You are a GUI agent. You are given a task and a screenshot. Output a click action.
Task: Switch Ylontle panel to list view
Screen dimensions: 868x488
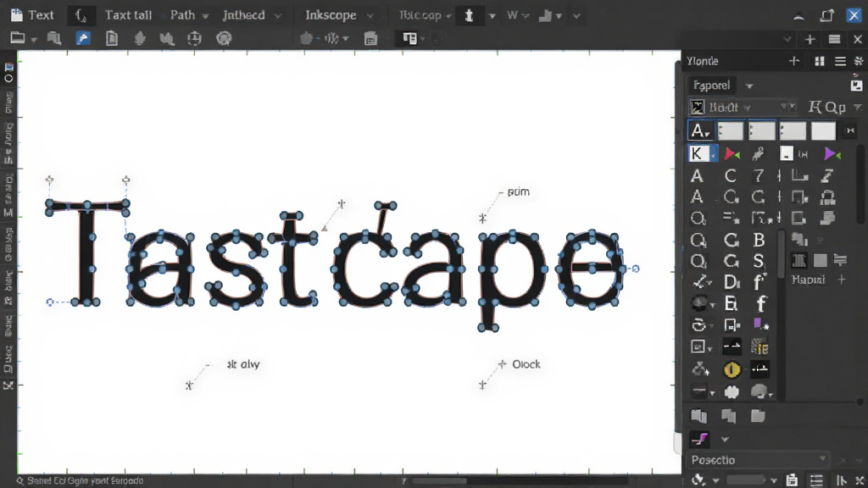[x=840, y=61]
